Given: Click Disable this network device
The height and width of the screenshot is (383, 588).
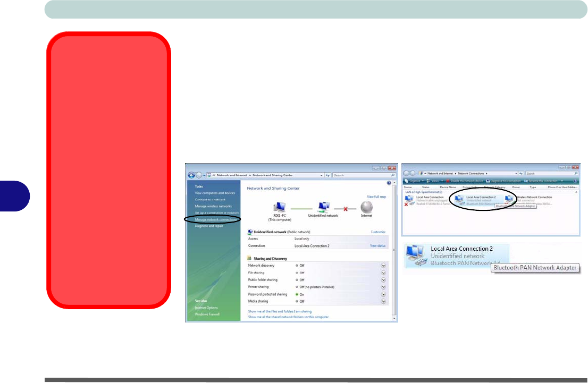Looking at the screenshot, I should point(464,181).
